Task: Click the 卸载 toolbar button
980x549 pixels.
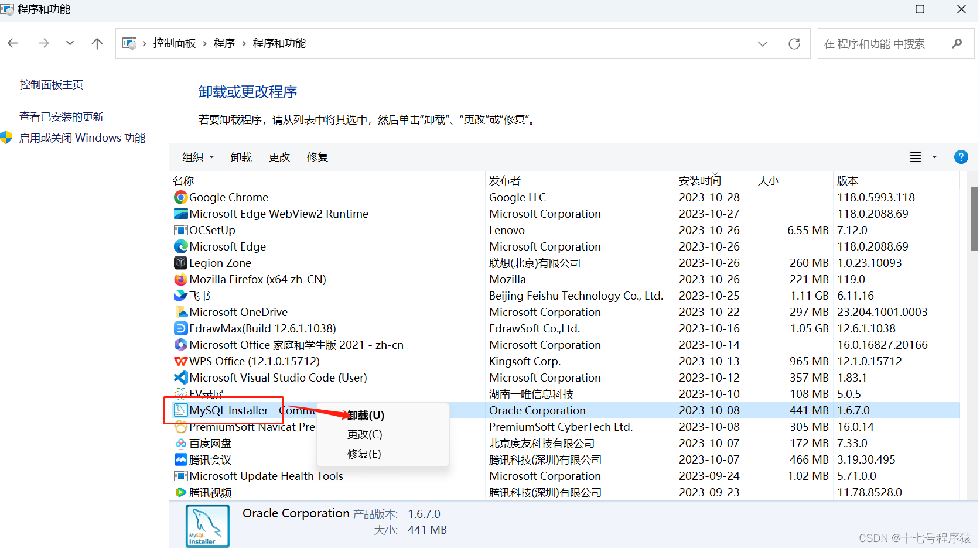Action: pyautogui.click(x=241, y=157)
